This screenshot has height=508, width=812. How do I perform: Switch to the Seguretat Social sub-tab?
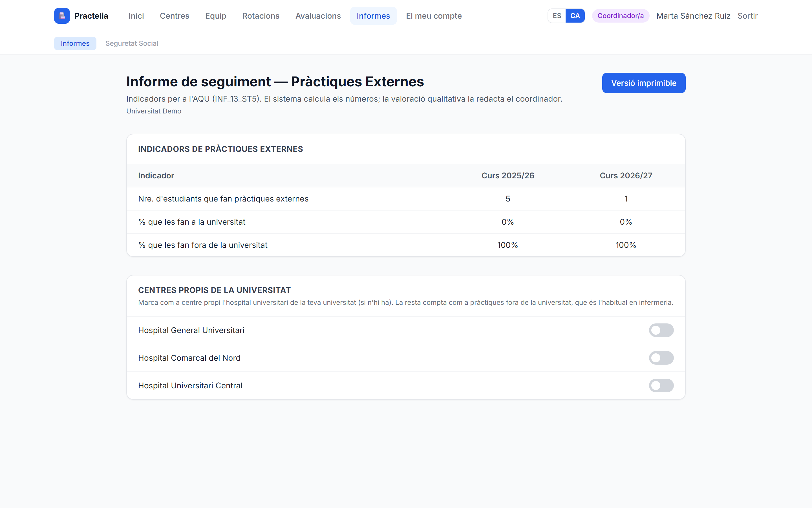(132, 43)
